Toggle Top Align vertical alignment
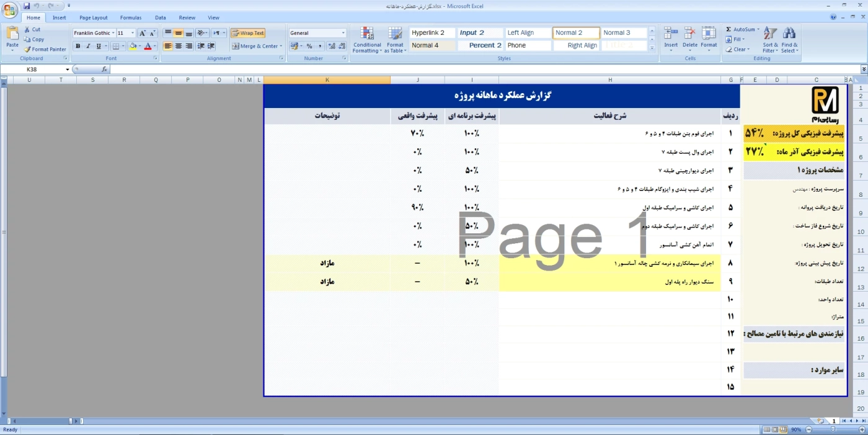The height and width of the screenshot is (435, 868). 168,33
